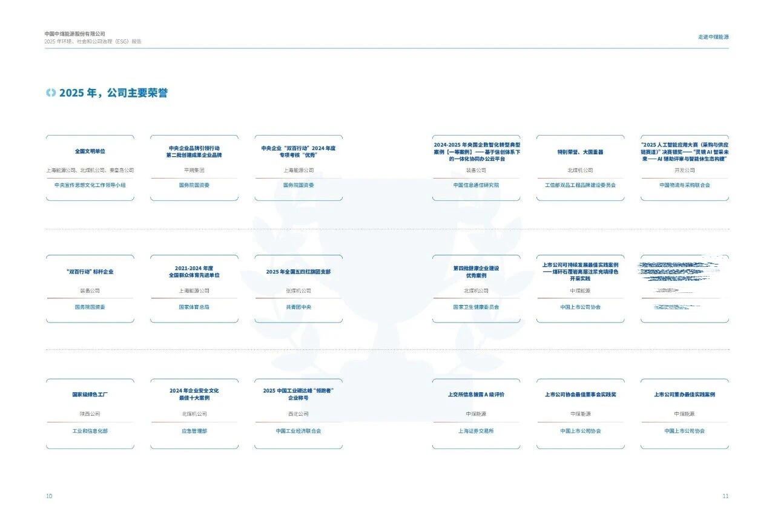
Task: Click 中国信息通信研究院 issuer text
Action: click(476, 185)
